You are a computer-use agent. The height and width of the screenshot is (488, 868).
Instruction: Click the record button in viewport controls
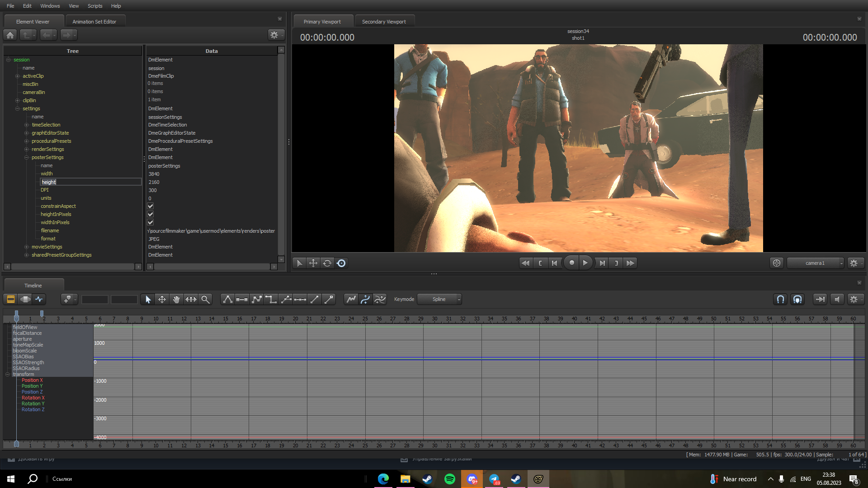point(571,263)
